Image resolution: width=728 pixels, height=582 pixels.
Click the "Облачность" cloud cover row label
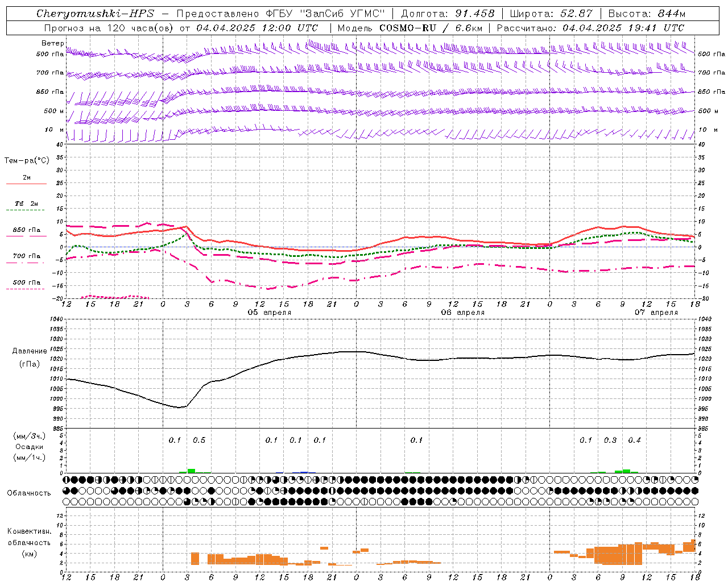29,493
